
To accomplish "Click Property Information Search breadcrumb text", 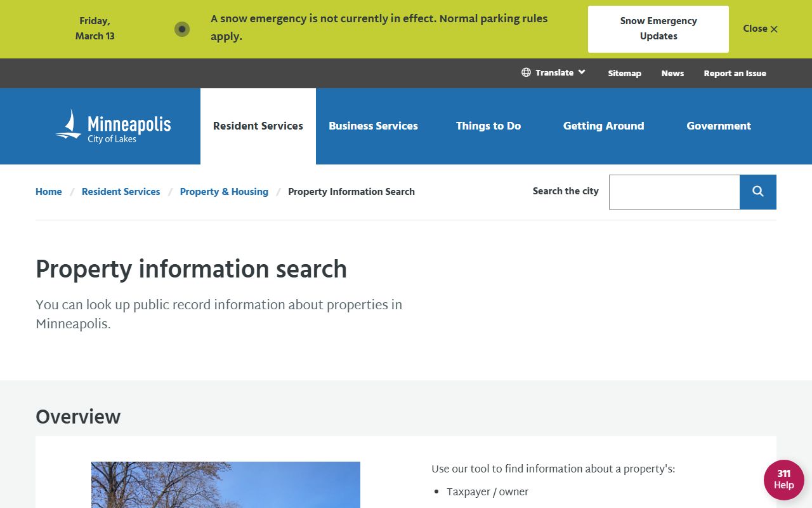I will click(x=351, y=192).
